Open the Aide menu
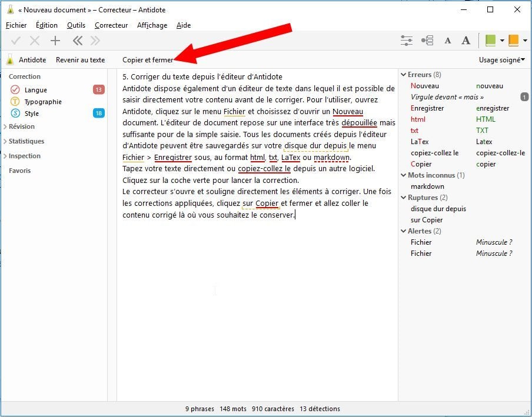Screen dimensions: 532x417 pyautogui.click(x=184, y=25)
